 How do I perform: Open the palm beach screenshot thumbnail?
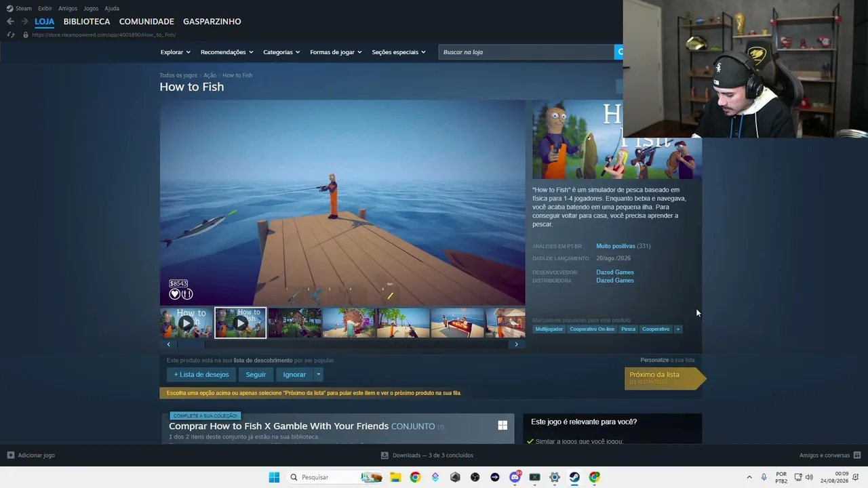click(403, 323)
